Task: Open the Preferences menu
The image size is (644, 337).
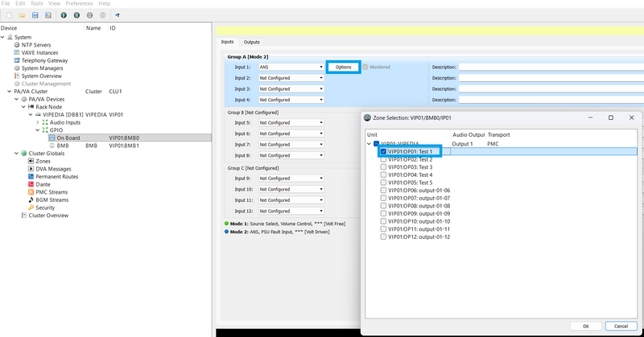Action: tap(79, 3)
